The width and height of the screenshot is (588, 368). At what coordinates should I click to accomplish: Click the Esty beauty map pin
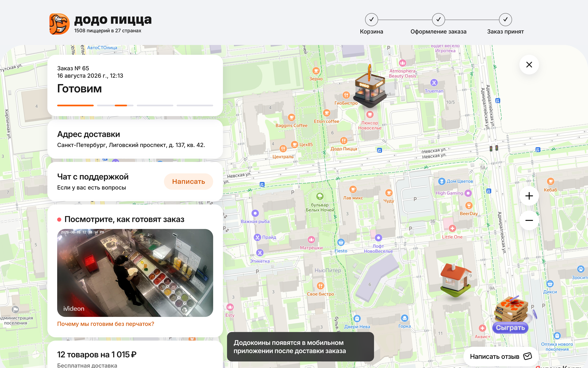coord(230,307)
